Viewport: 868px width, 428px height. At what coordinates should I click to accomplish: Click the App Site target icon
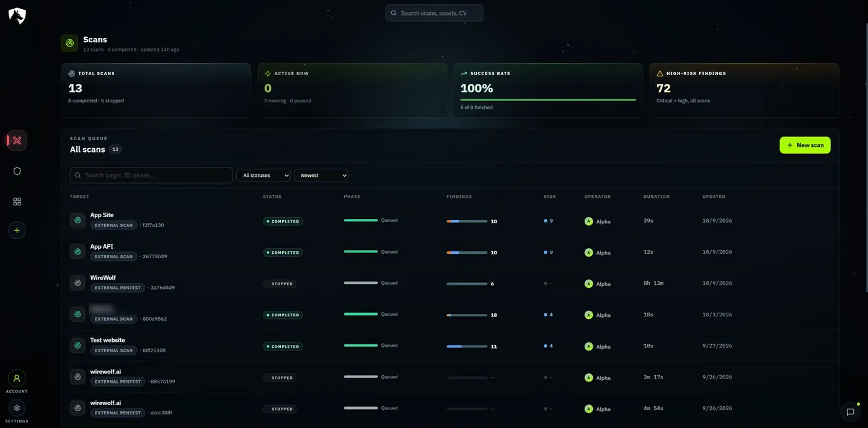click(77, 220)
